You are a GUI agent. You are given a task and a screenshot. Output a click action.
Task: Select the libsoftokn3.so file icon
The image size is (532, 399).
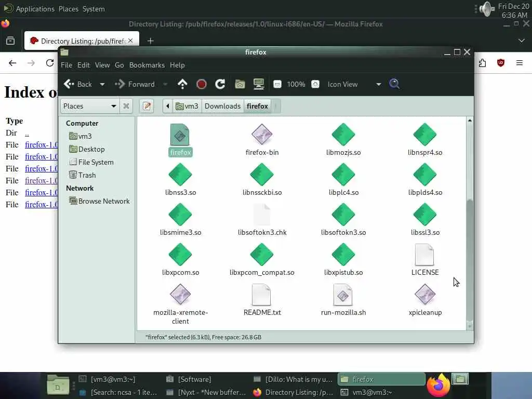coord(343,215)
